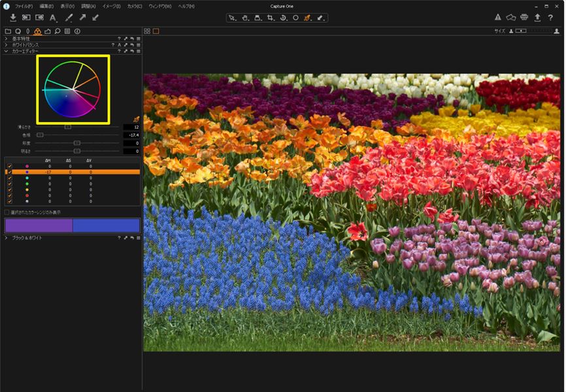Viewport: 566px width, 392px height.
Task: Select the rotate tool
Action: [x=284, y=18]
